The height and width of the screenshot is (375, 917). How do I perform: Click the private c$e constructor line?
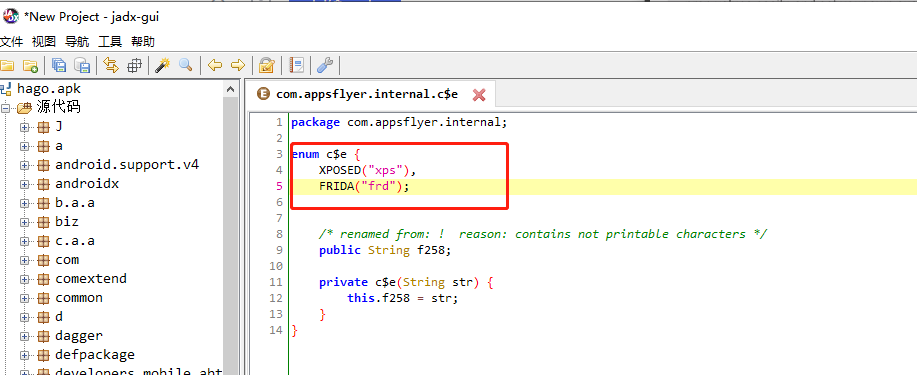pyautogui.click(x=406, y=283)
